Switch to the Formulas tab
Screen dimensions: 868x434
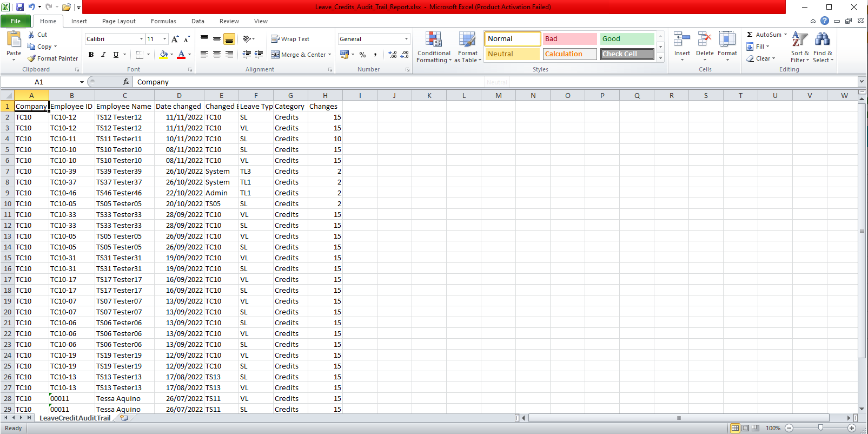163,21
